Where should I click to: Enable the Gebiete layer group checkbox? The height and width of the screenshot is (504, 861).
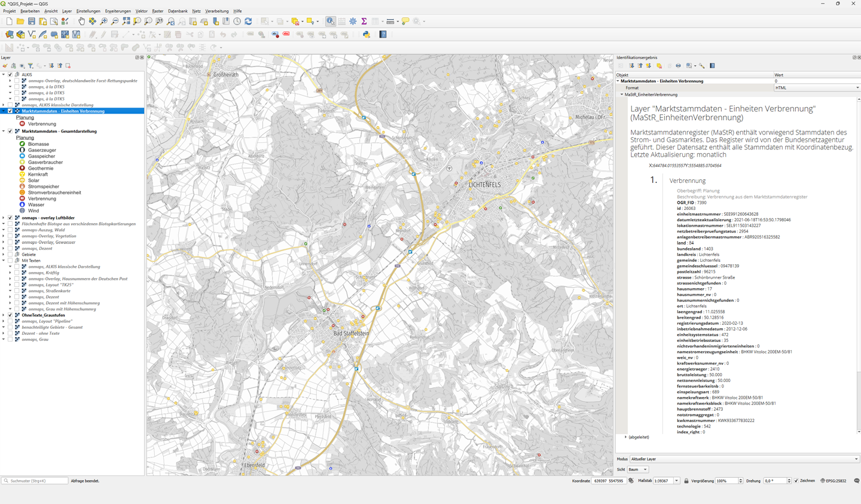point(10,255)
